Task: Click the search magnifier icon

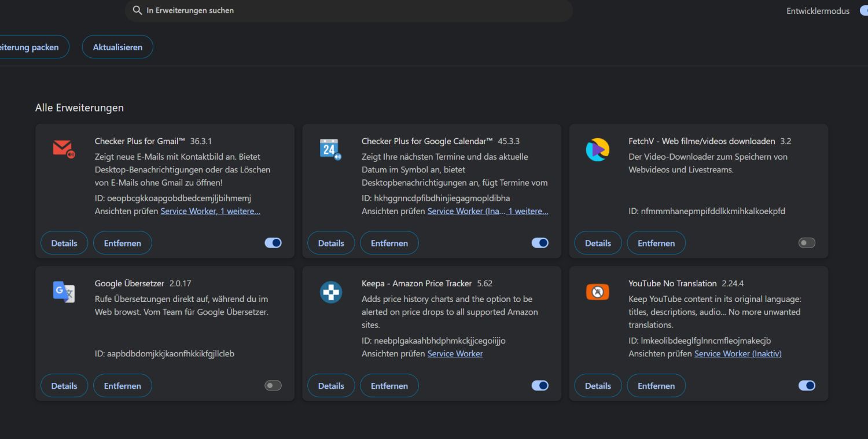Action: pyautogui.click(x=137, y=10)
